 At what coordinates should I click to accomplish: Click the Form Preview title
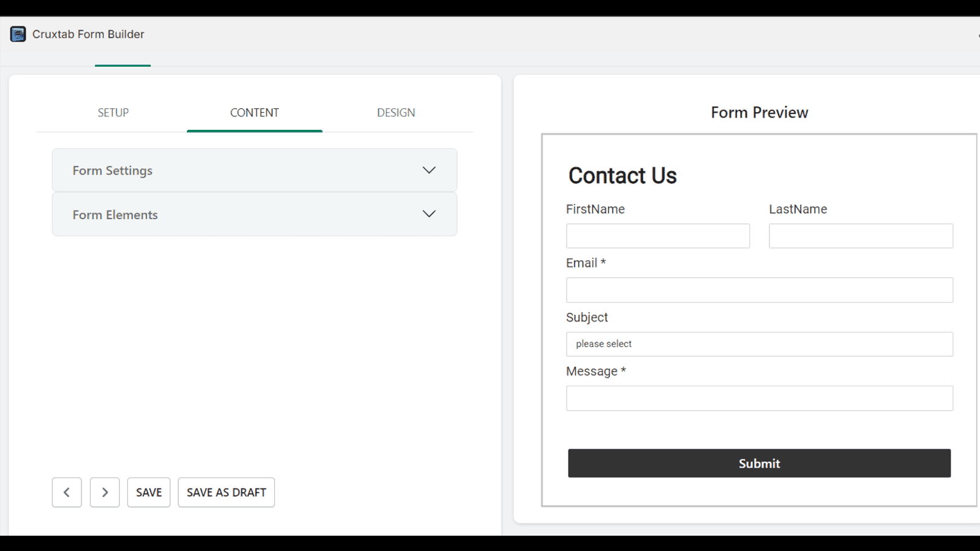759,112
